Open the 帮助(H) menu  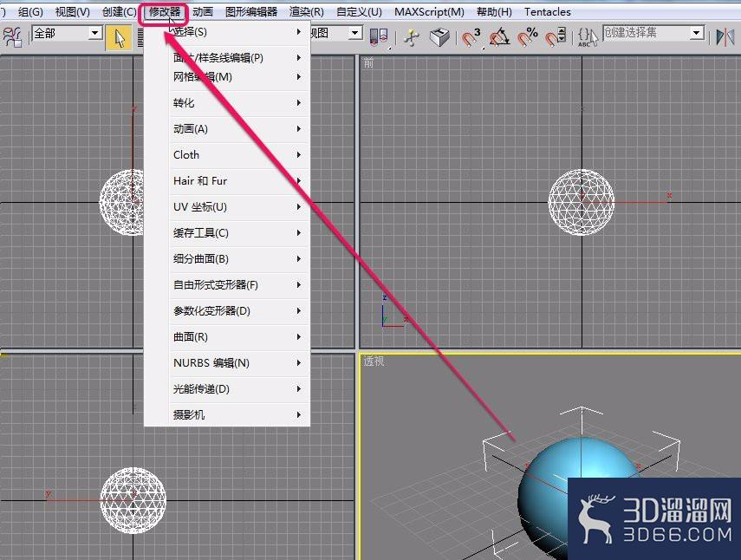[494, 12]
